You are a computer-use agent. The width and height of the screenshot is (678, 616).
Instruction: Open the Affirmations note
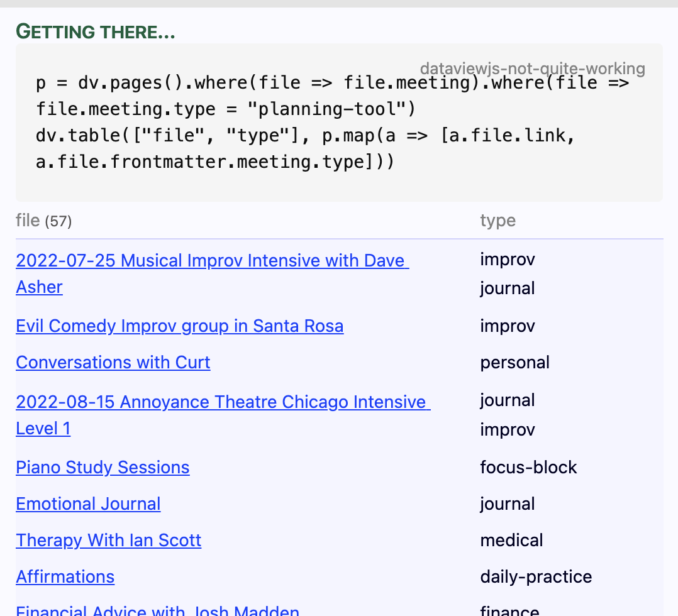coord(65,576)
